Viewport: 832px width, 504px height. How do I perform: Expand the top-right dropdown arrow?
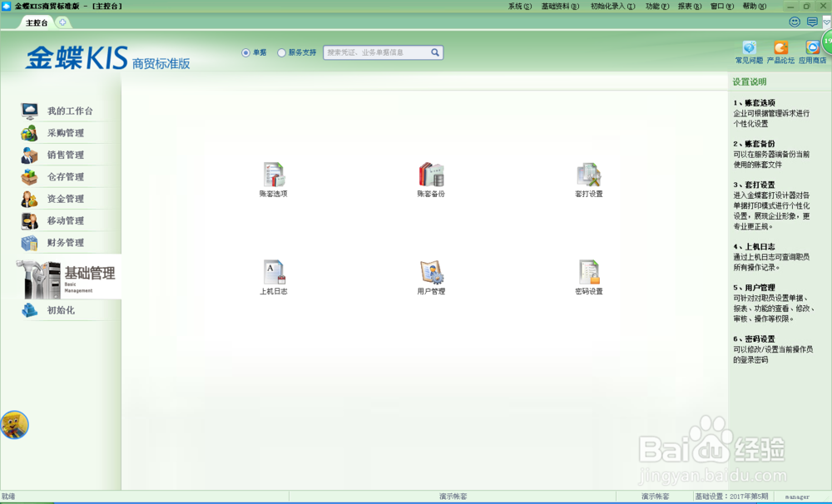(x=827, y=22)
